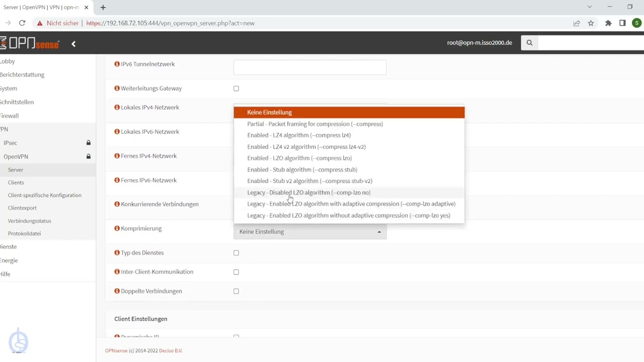Open the Komprimierung dropdown
Screen dimensions: 644x362
point(310,232)
